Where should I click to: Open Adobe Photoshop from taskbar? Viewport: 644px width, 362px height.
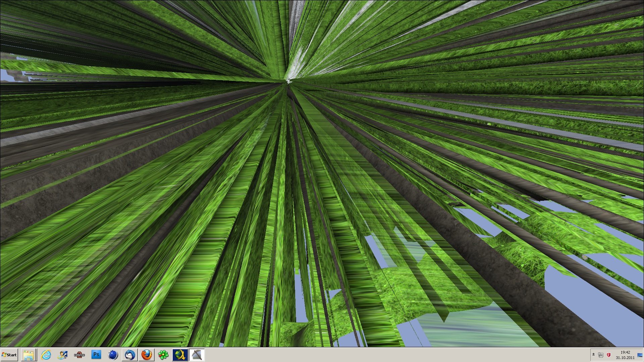96,355
